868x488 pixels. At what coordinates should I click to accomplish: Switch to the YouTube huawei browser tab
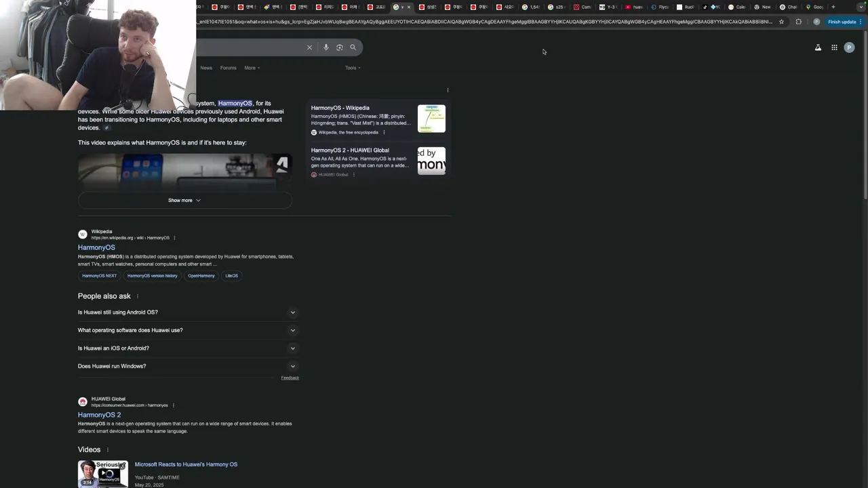633,7
